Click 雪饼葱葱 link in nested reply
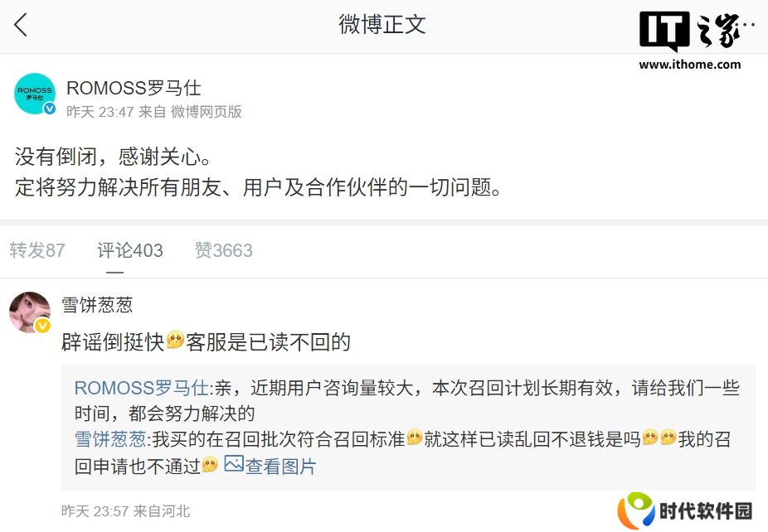 (110, 439)
